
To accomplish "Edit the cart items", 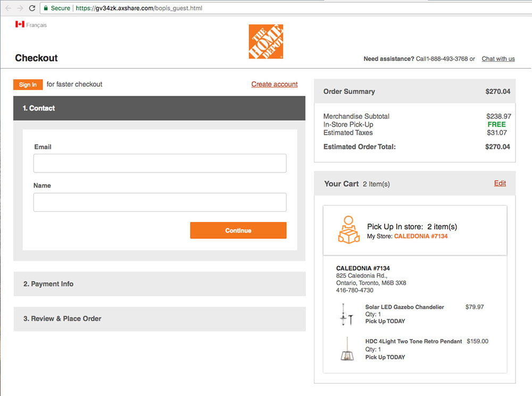I will (x=500, y=183).
